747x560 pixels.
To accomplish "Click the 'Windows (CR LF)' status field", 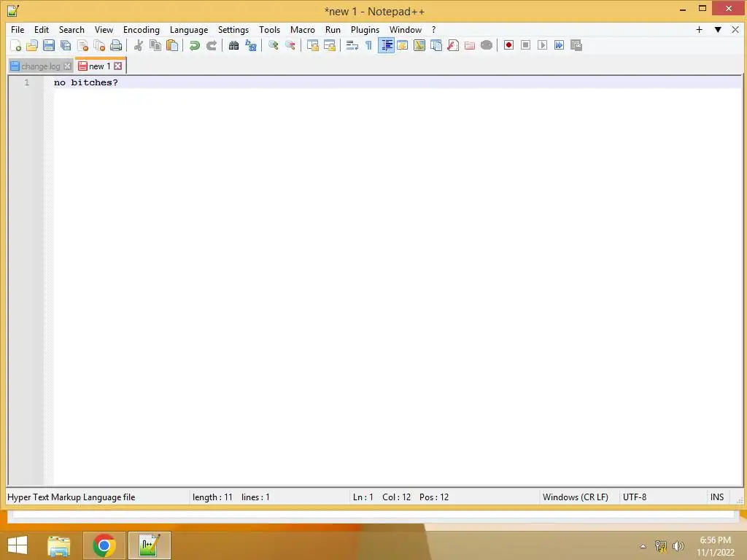I will [575, 497].
